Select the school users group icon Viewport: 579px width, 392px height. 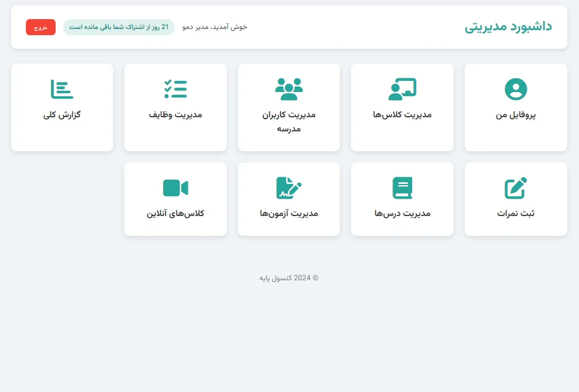pos(289,90)
